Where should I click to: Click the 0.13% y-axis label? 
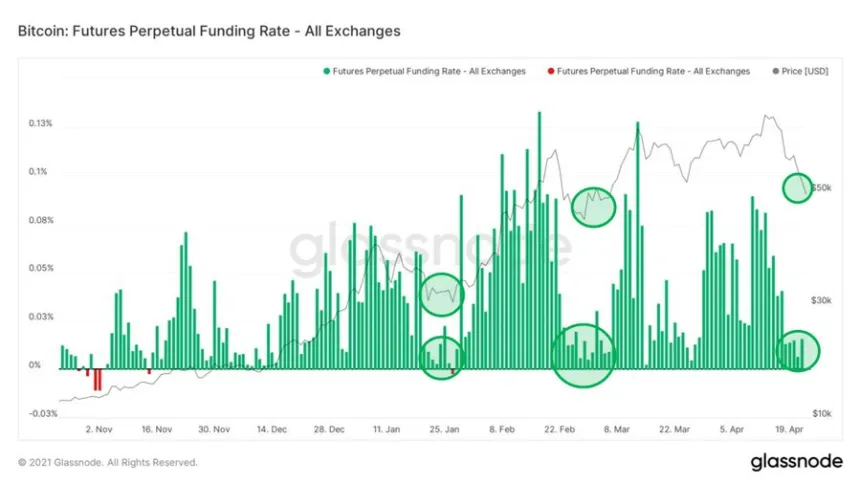tap(41, 124)
